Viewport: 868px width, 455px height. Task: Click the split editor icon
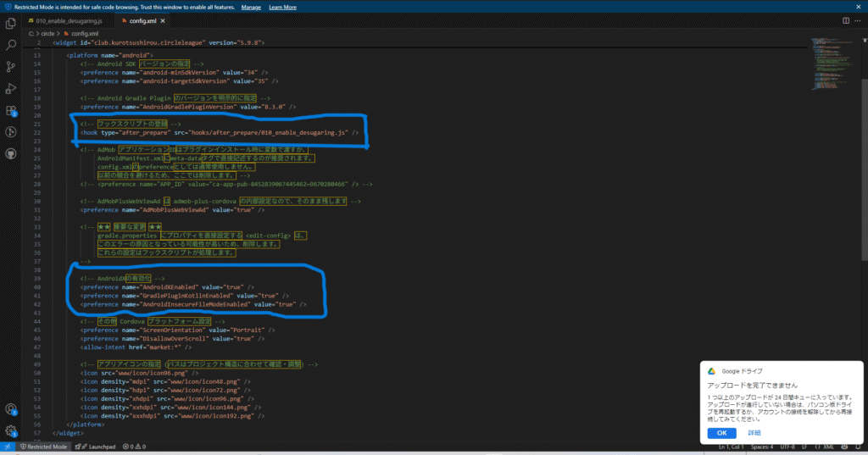(846, 20)
